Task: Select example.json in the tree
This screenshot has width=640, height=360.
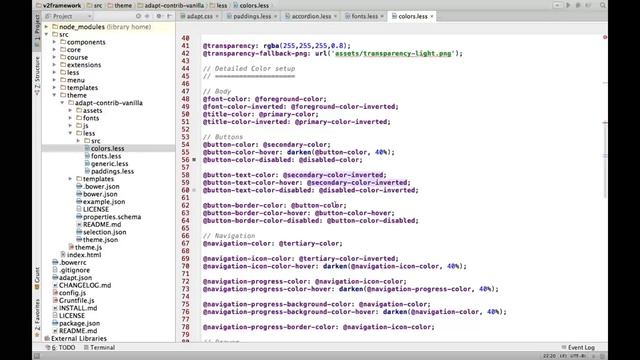Action: 104,202
